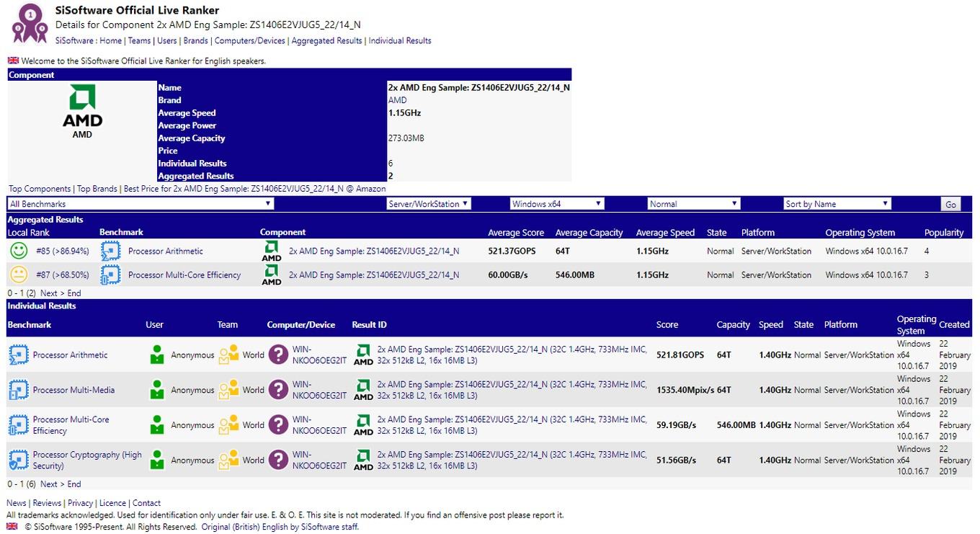Click AMD brand link in Component table

[x=397, y=100]
